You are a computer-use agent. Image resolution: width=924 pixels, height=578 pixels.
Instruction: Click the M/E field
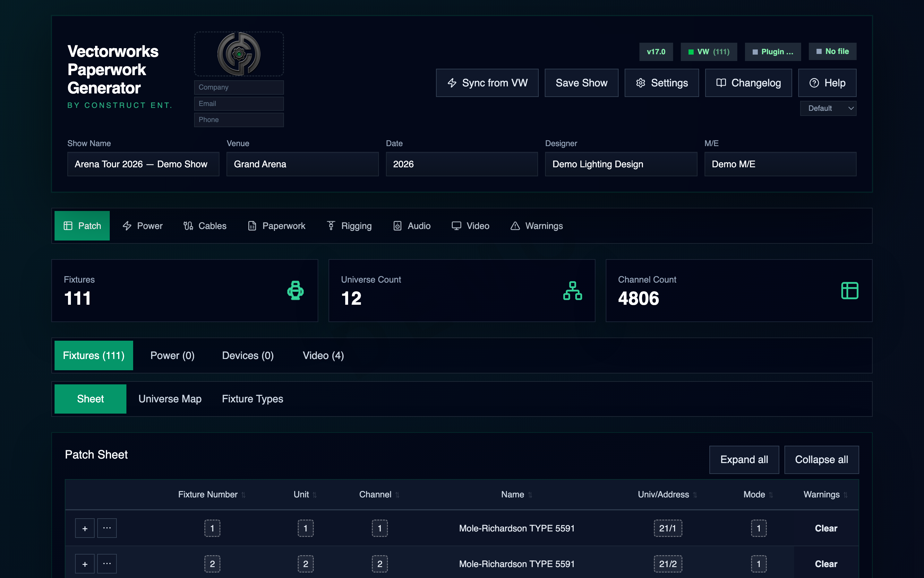click(780, 164)
